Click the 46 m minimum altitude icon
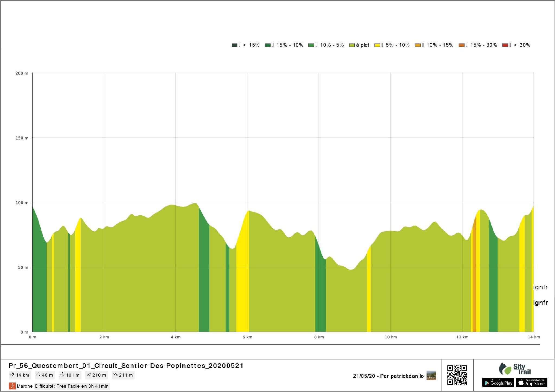 [x=38, y=375]
